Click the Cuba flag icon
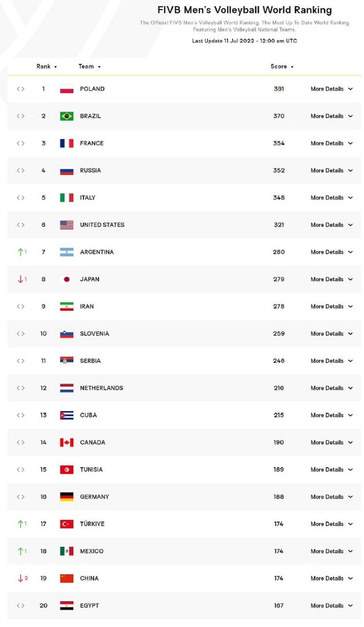364x627 pixels. coord(67,415)
